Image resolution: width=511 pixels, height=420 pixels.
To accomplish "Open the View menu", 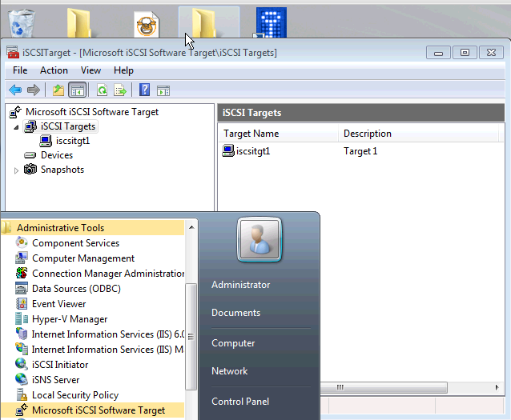I will tap(91, 70).
